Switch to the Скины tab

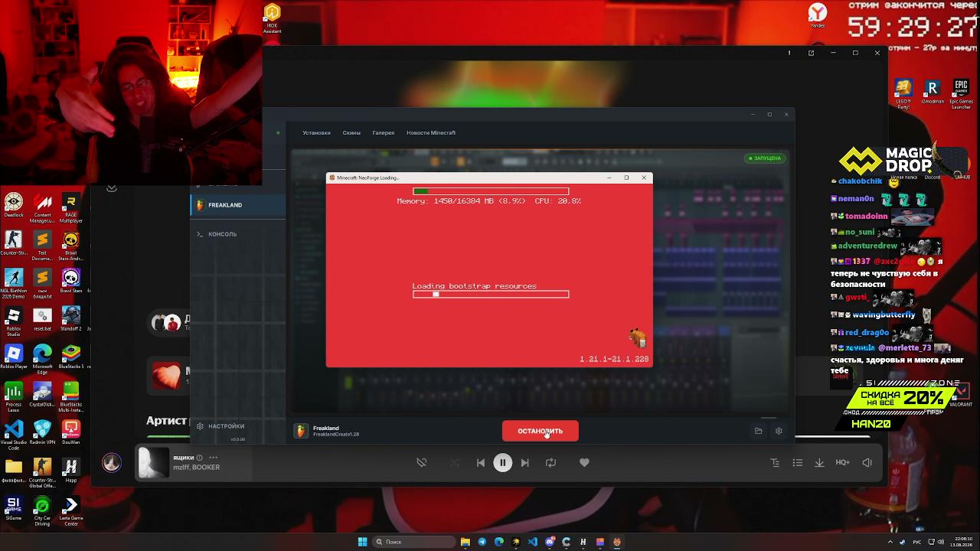click(x=351, y=132)
